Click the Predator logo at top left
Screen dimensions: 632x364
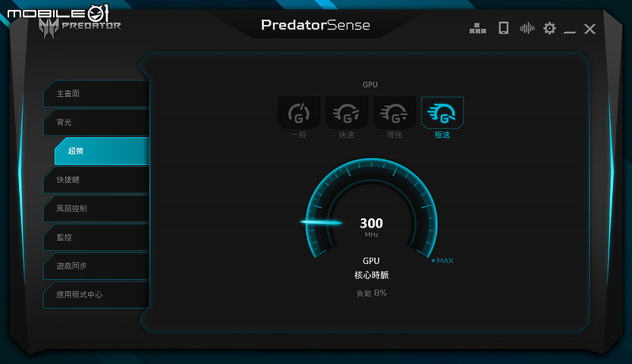coord(80,27)
